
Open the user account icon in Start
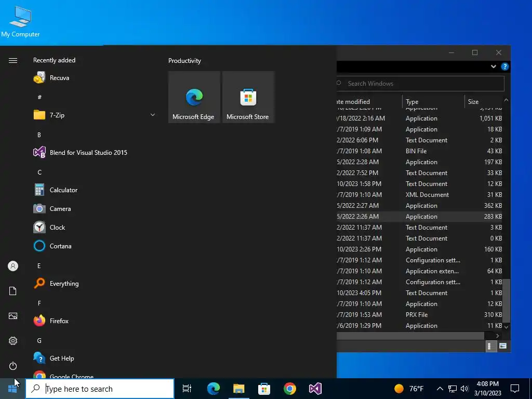pyautogui.click(x=13, y=266)
